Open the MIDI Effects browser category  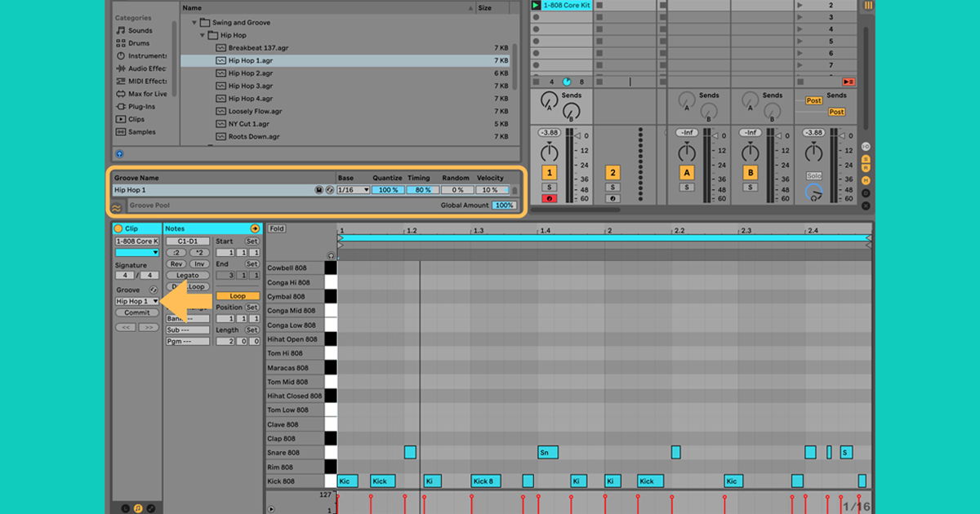[141, 81]
